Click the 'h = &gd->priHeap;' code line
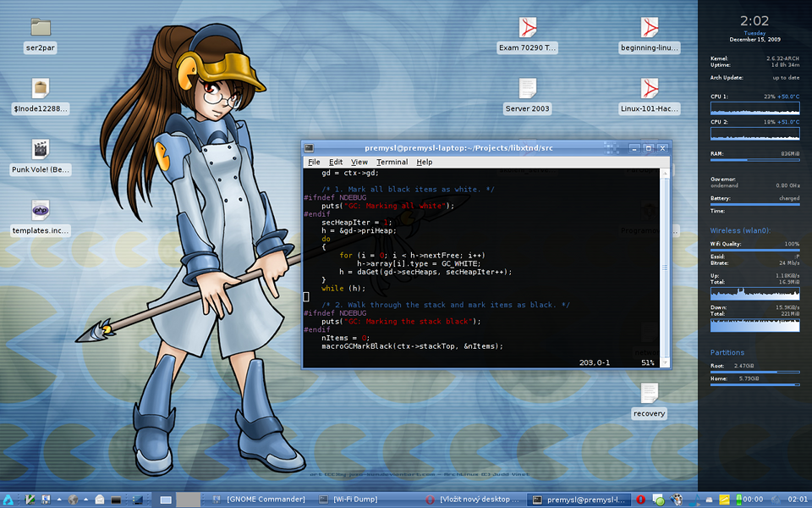Screen dimensions: 812x508 click(x=359, y=230)
